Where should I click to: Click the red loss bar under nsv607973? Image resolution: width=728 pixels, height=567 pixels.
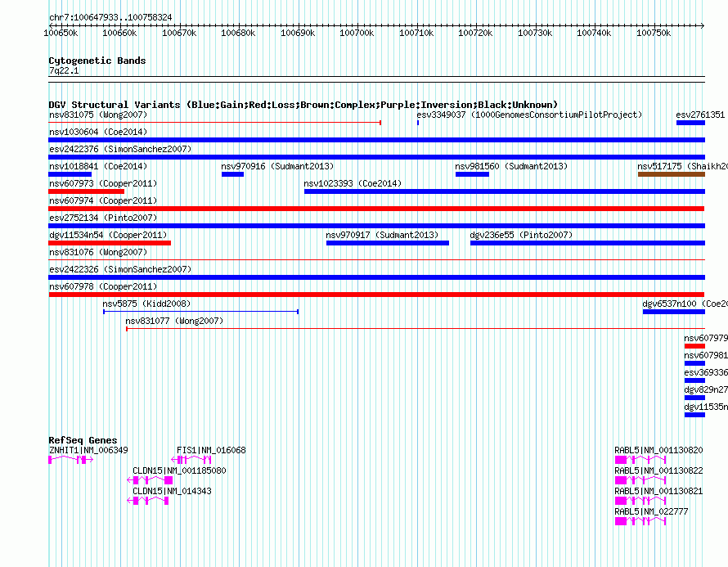(x=87, y=191)
